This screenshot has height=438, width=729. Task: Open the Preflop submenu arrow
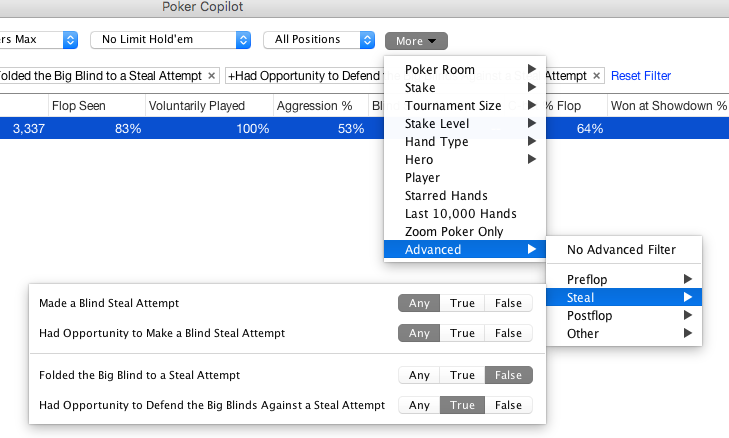(688, 279)
